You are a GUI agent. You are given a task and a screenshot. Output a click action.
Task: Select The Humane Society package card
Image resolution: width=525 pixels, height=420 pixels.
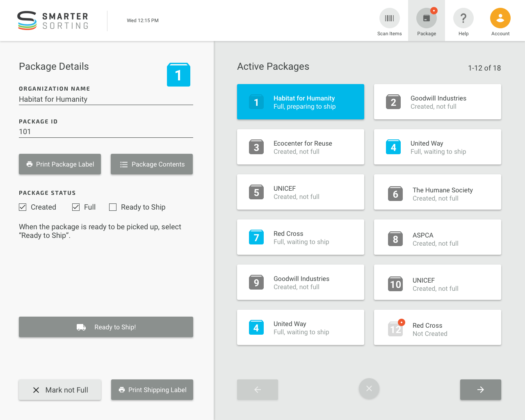(x=438, y=192)
